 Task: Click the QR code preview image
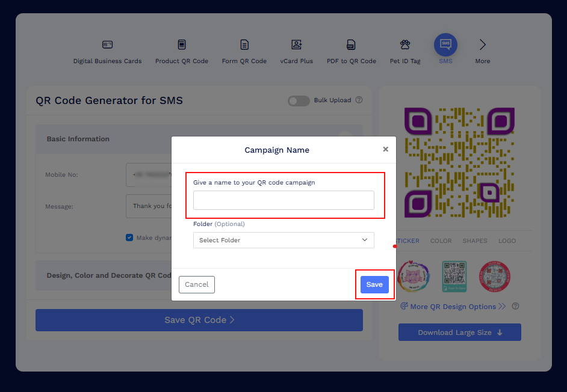(x=459, y=162)
